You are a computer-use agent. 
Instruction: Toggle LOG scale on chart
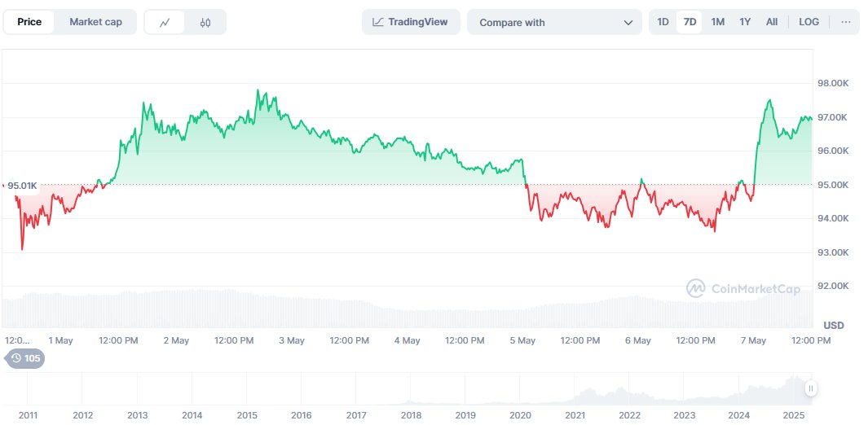pyautogui.click(x=809, y=22)
